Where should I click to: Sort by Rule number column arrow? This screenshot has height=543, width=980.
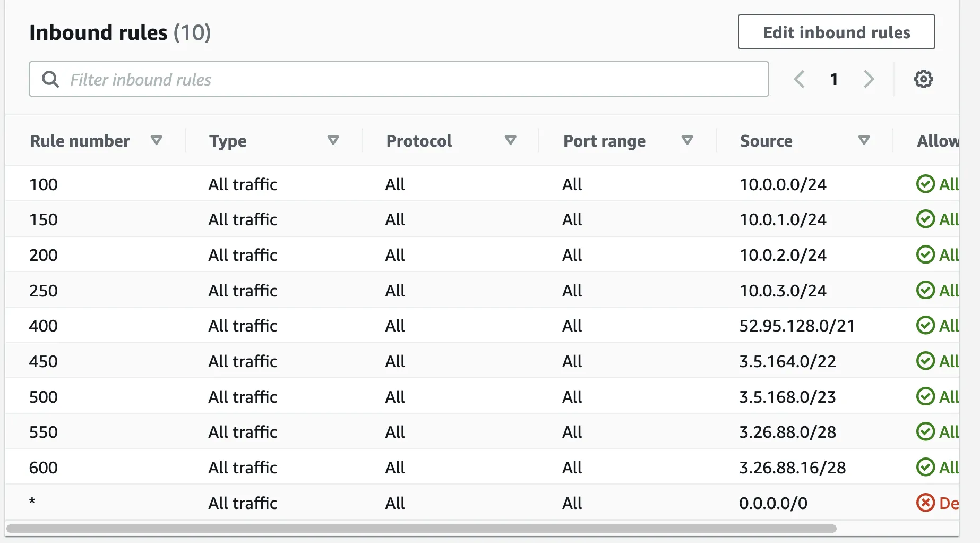(x=156, y=140)
